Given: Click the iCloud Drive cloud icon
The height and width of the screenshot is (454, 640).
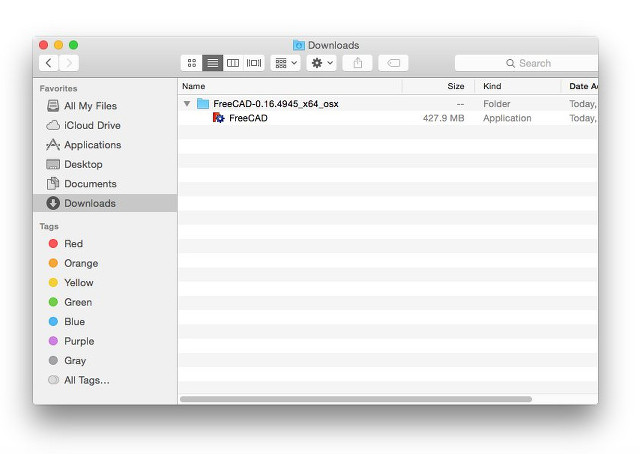Looking at the screenshot, I should [53, 125].
